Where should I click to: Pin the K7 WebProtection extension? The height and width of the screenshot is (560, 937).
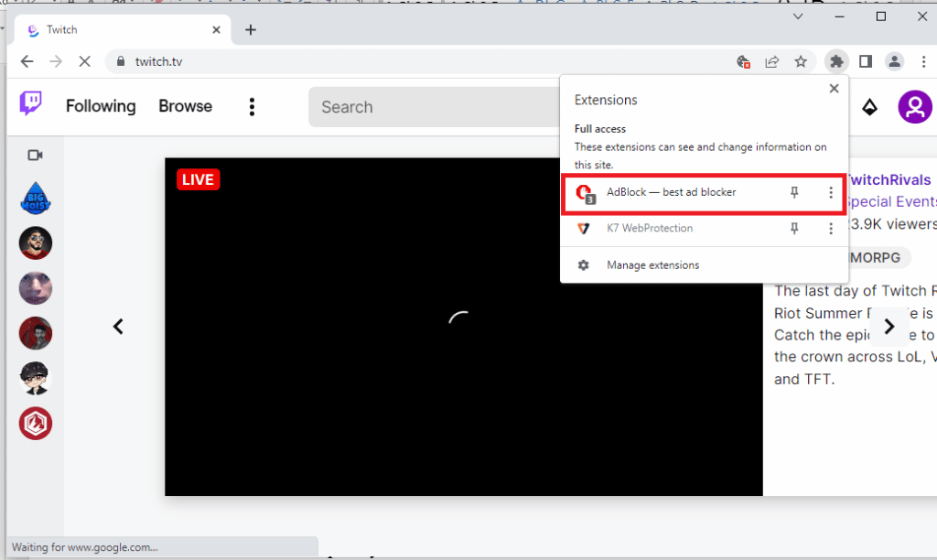pyautogui.click(x=794, y=229)
